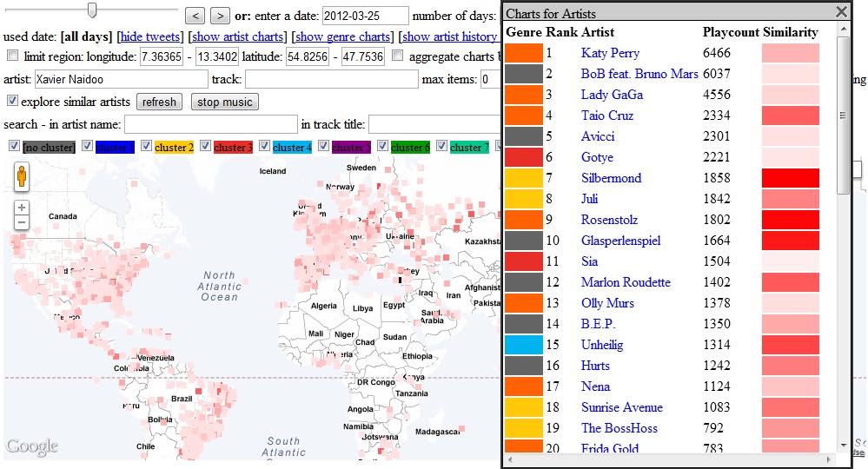This screenshot has width=868, height=469.
Task: Open Sunrise Avenue artist link
Action: coord(621,407)
